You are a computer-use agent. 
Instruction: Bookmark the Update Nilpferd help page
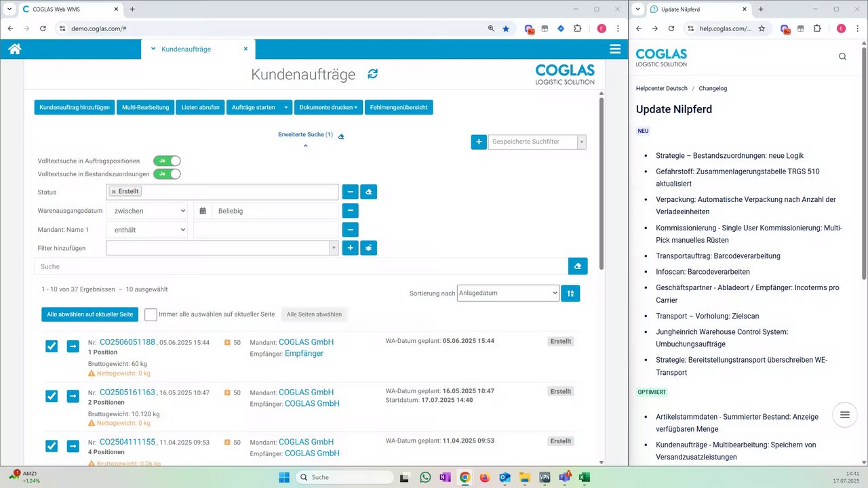762,28
